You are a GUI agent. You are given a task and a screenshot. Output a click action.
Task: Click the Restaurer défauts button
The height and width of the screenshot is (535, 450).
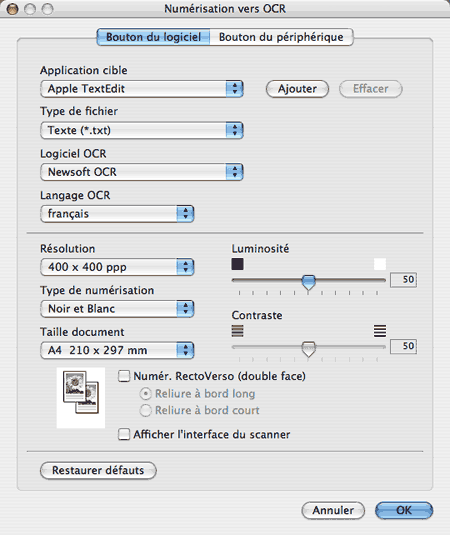[x=98, y=471]
